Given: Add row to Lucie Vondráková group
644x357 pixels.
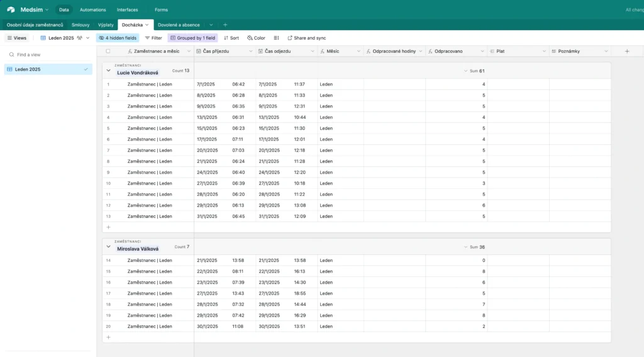Looking at the screenshot, I should point(108,227).
